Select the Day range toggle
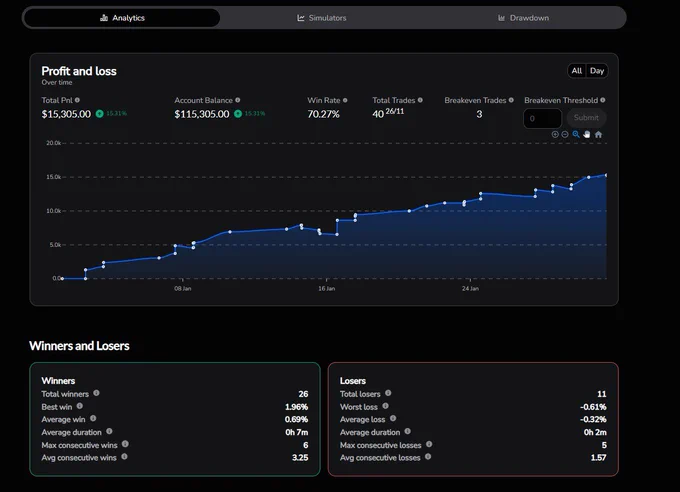This screenshot has height=492, width=680. click(597, 71)
